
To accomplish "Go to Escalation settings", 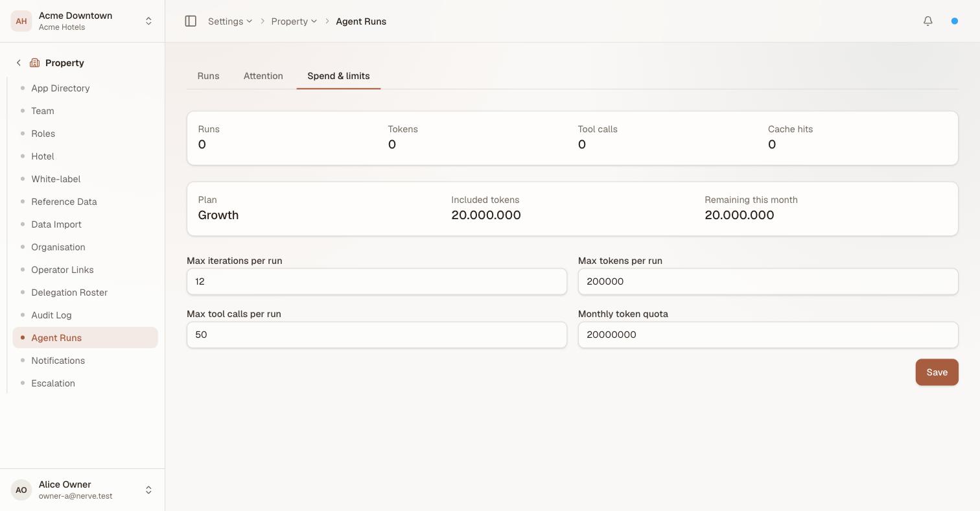I will (85, 383).
